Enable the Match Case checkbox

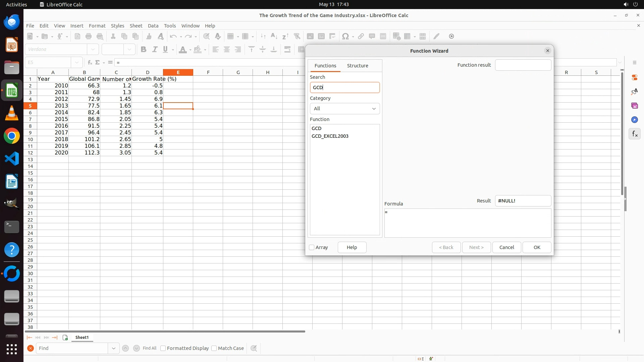[214, 348]
